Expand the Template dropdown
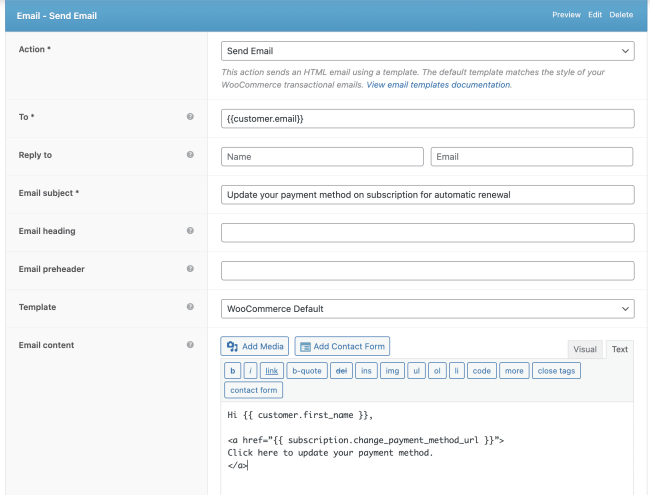Viewport: 650px width, 495px height. tap(427, 309)
